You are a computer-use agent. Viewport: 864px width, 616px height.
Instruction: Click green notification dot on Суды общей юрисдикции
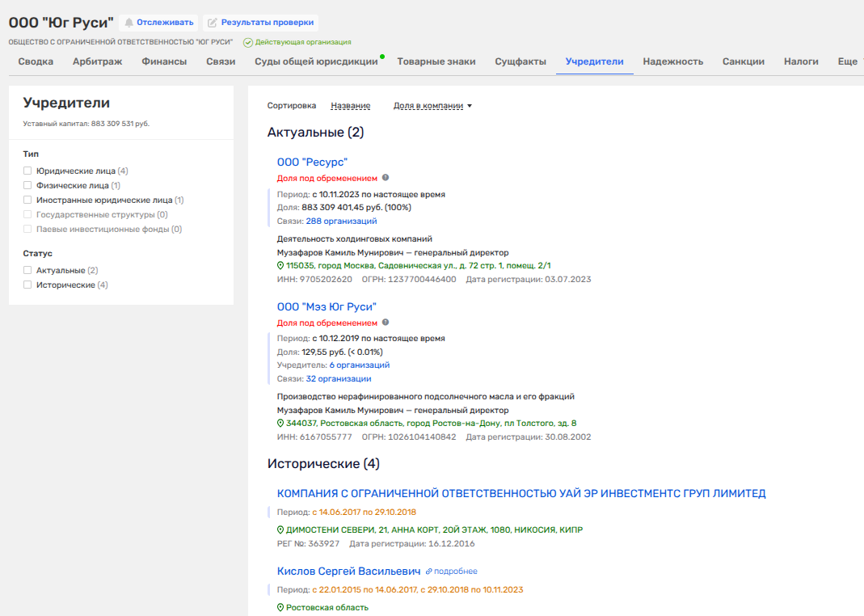(x=382, y=57)
